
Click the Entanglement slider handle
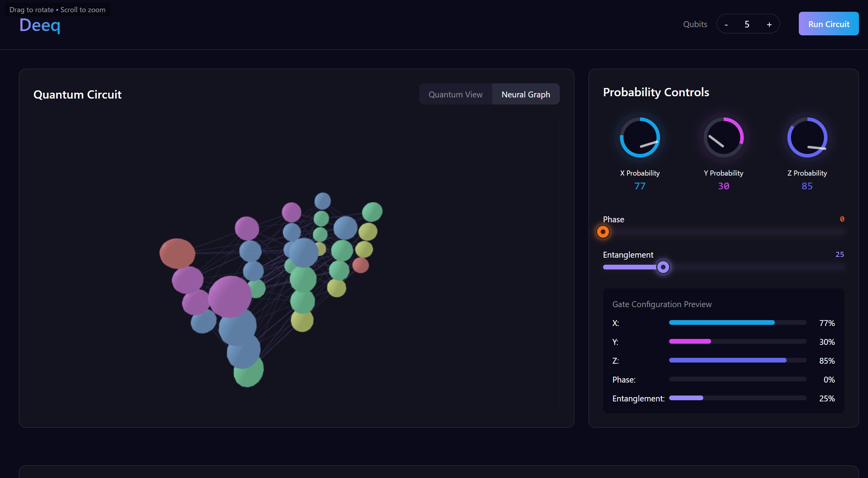coord(663,267)
